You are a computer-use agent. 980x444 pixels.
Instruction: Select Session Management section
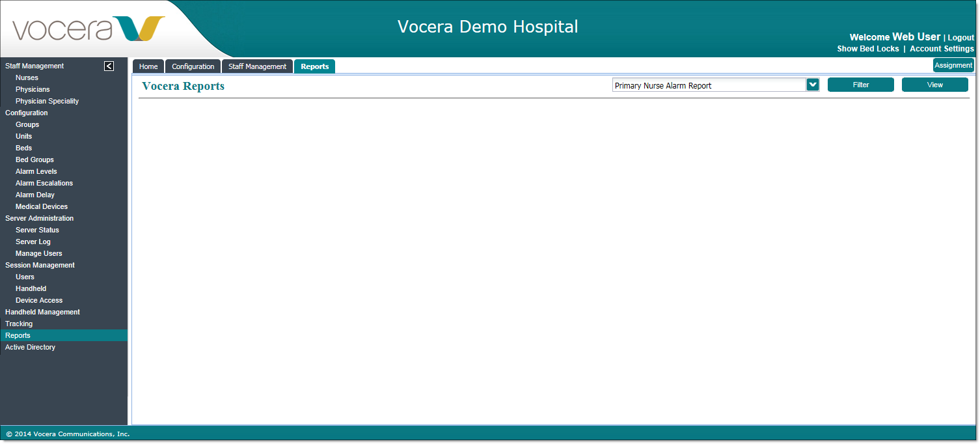(40, 265)
